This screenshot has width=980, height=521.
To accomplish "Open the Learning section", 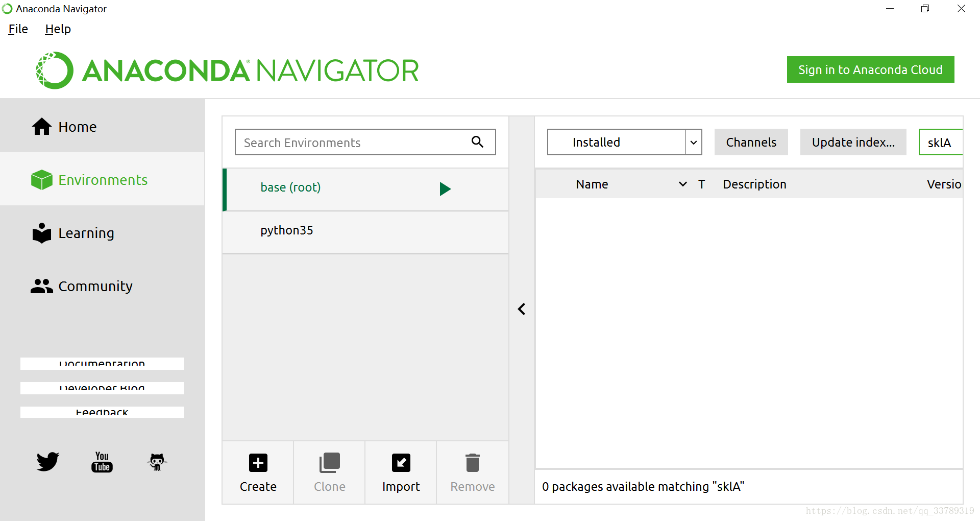I will 102,233.
